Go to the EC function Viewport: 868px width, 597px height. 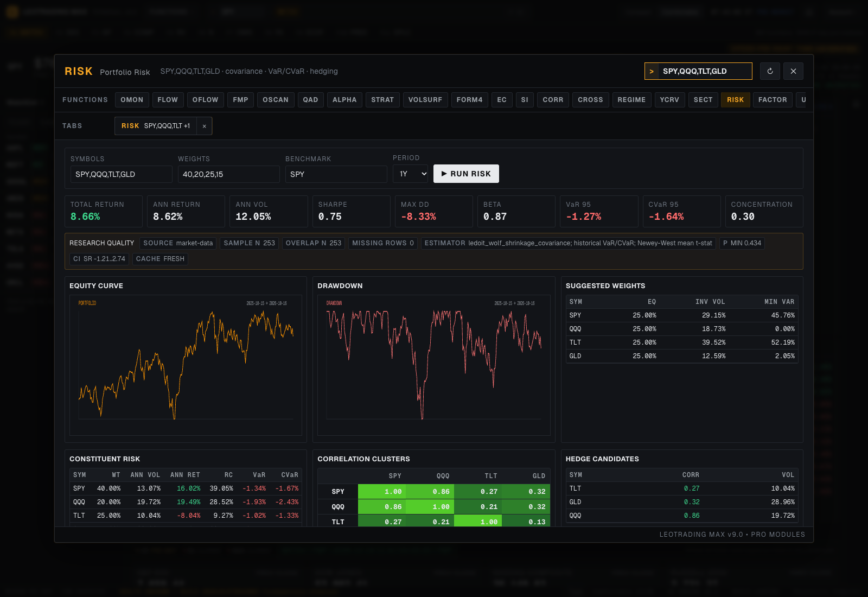pos(502,100)
